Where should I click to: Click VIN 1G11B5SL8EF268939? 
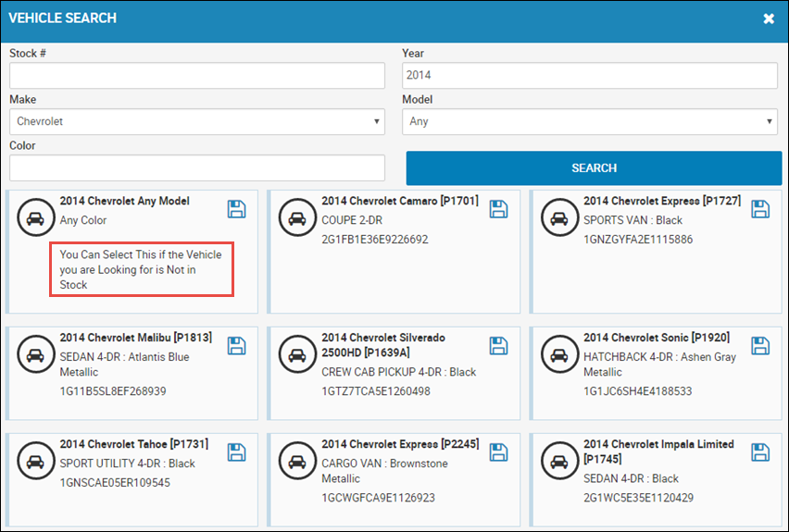113,391
